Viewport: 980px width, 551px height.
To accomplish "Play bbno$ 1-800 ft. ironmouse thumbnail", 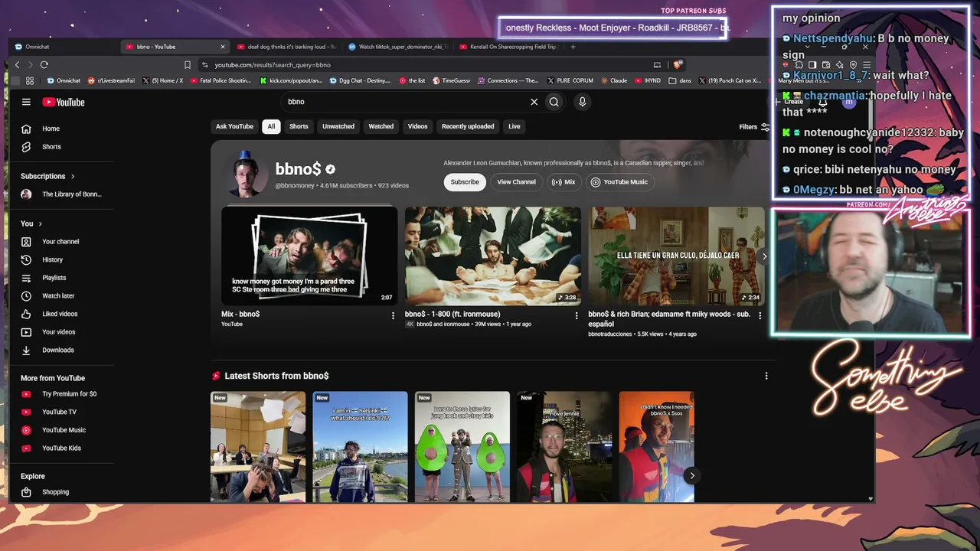I will [493, 256].
